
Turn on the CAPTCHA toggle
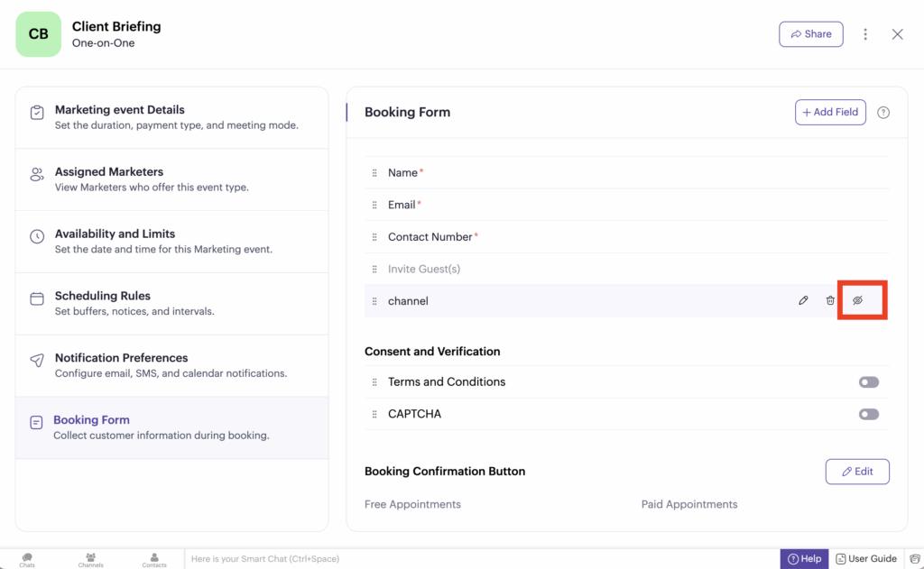pos(868,414)
